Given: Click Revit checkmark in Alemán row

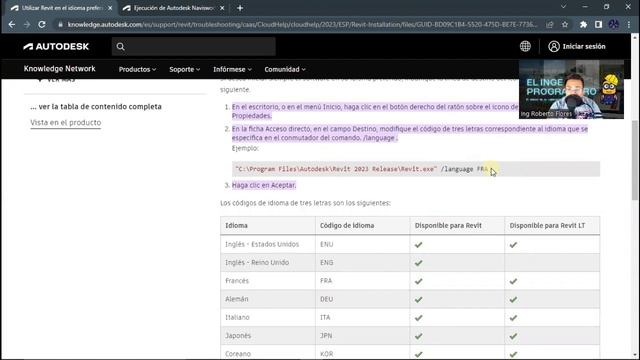Looking at the screenshot, I should (418, 300).
